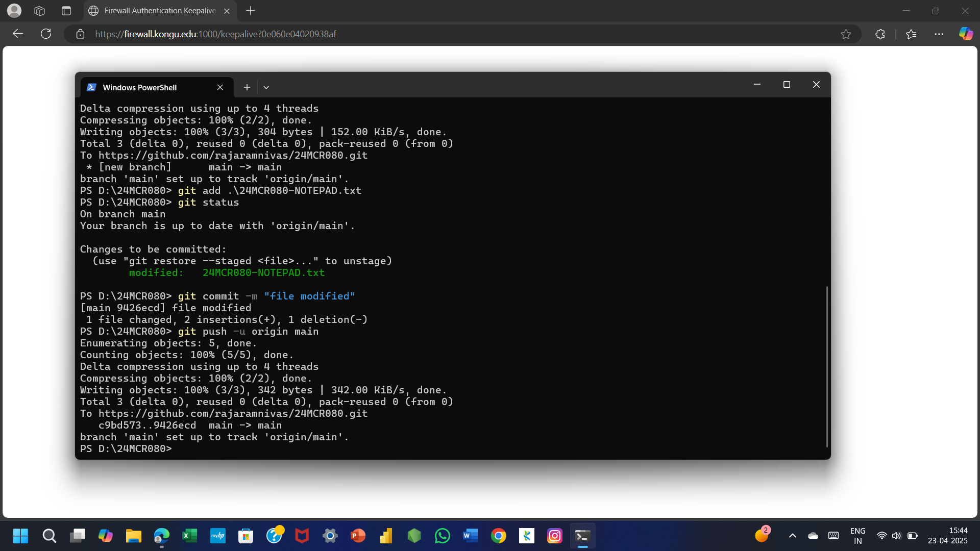This screenshot has width=980, height=551.
Task: Maximize the PowerShell terminal window
Action: point(787,85)
